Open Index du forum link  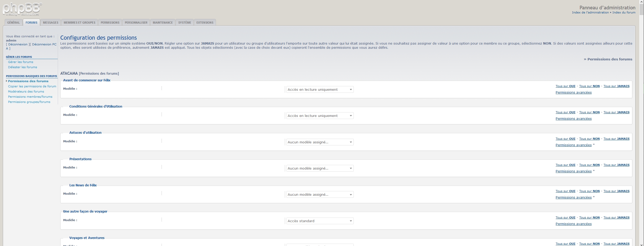[x=624, y=12]
